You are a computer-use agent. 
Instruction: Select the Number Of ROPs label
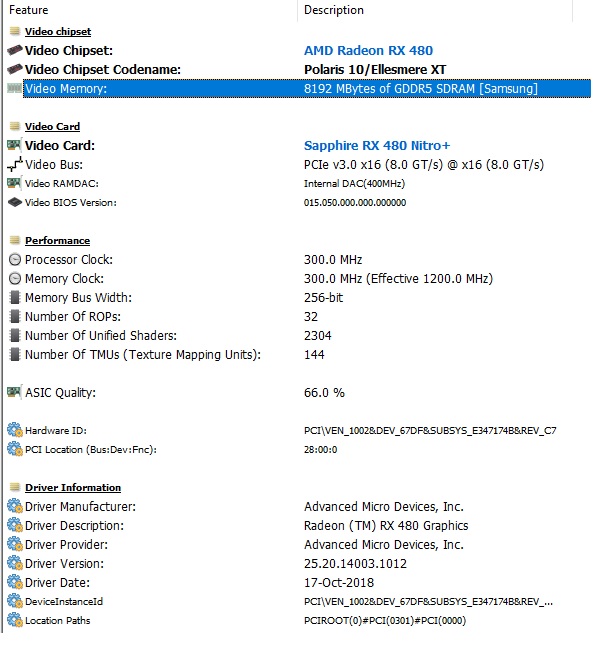pyautogui.click(x=73, y=316)
